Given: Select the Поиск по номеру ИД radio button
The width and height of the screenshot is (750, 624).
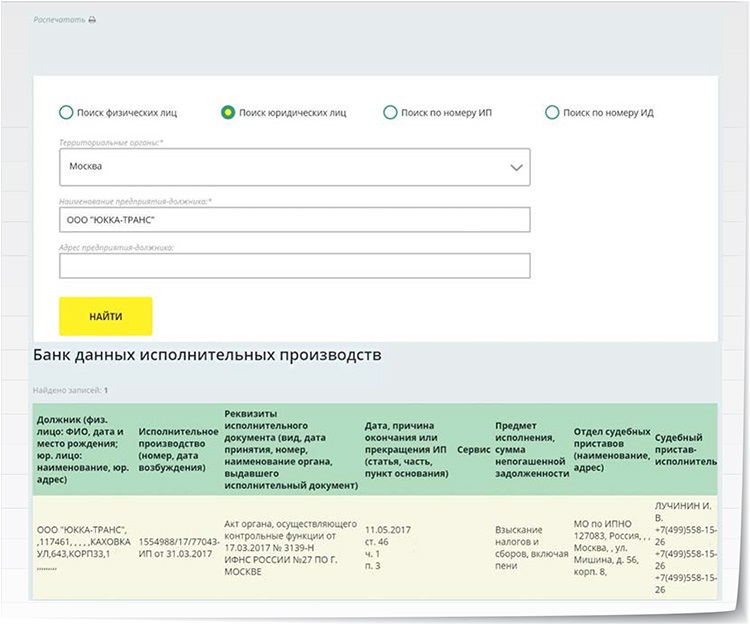Looking at the screenshot, I should tap(552, 113).
